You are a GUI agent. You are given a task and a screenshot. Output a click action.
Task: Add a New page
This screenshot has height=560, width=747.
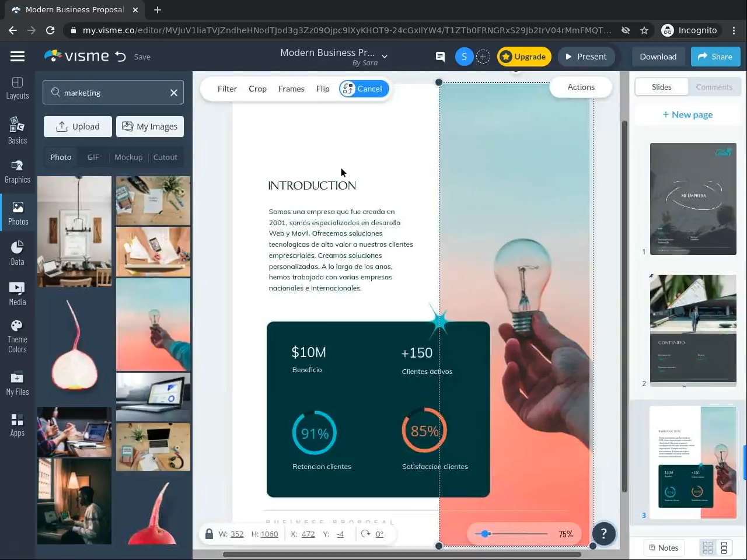click(687, 115)
